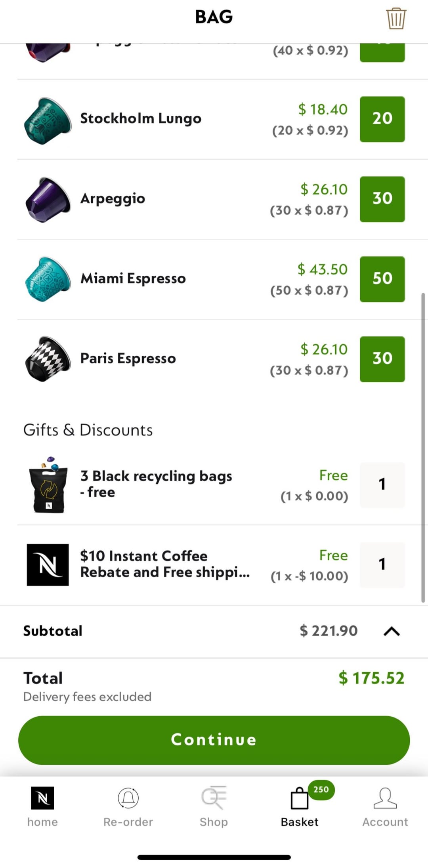Tap the Paris Espresso capsule image

48,359
